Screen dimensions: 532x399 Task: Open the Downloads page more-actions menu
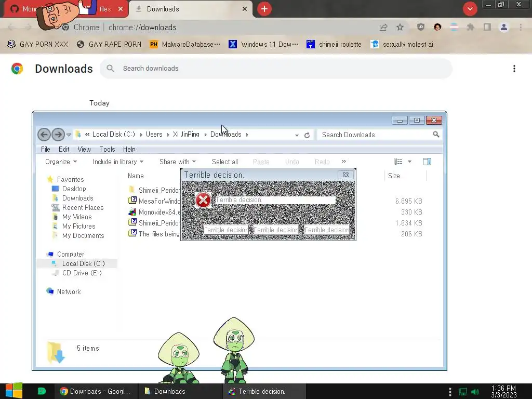point(514,69)
